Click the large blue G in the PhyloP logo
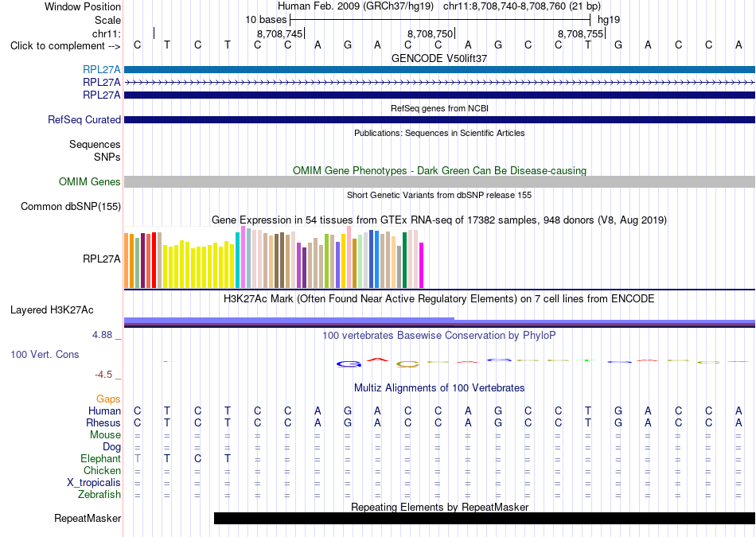 (348, 364)
